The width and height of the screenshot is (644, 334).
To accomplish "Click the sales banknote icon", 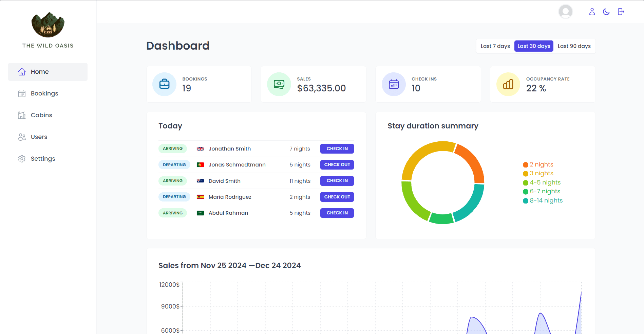I will [279, 84].
